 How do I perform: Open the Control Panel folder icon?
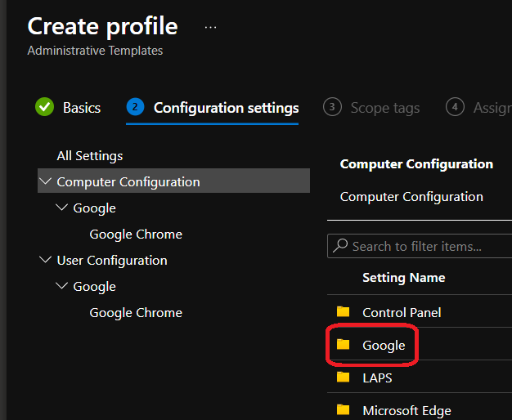tap(343, 312)
